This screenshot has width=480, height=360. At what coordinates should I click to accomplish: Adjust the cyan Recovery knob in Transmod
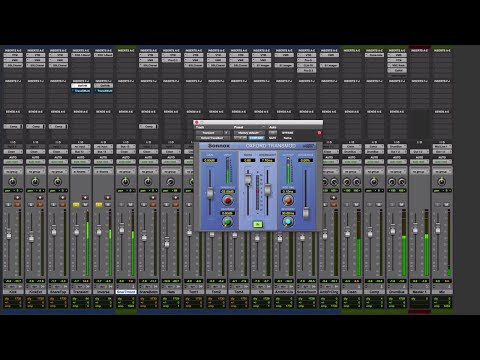[288, 221]
